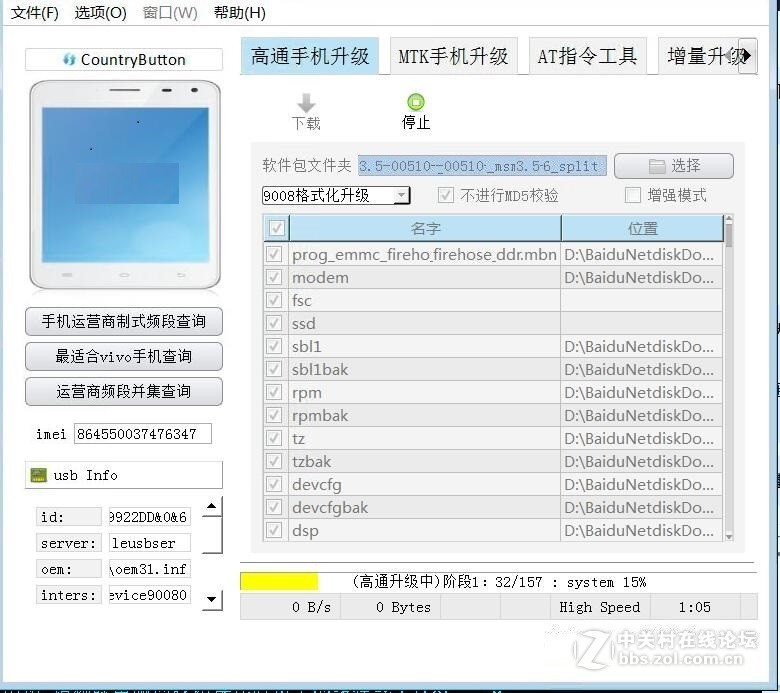Click the 0 Bytes status cell
This screenshot has height=693, width=780.
point(391,607)
